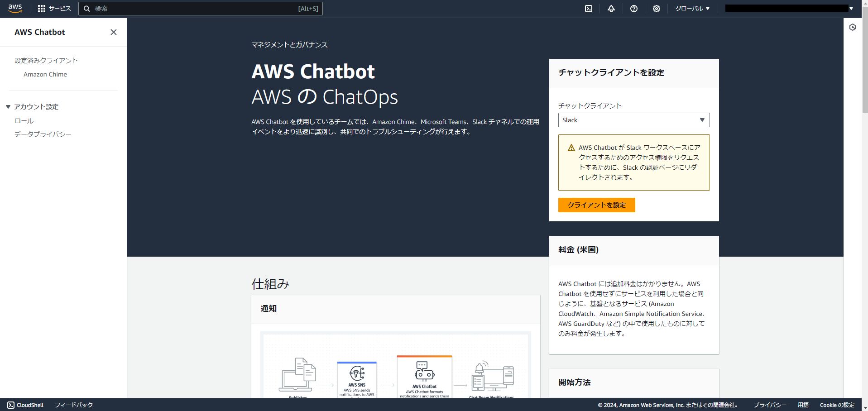Open the サービス grid menu
The width and height of the screenshot is (868, 411).
pyautogui.click(x=54, y=9)
